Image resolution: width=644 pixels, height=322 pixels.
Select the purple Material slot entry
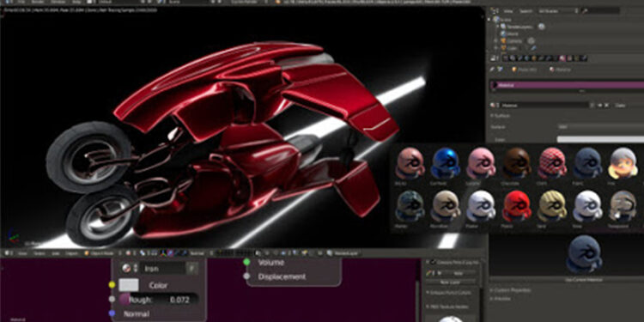[567, 85]
